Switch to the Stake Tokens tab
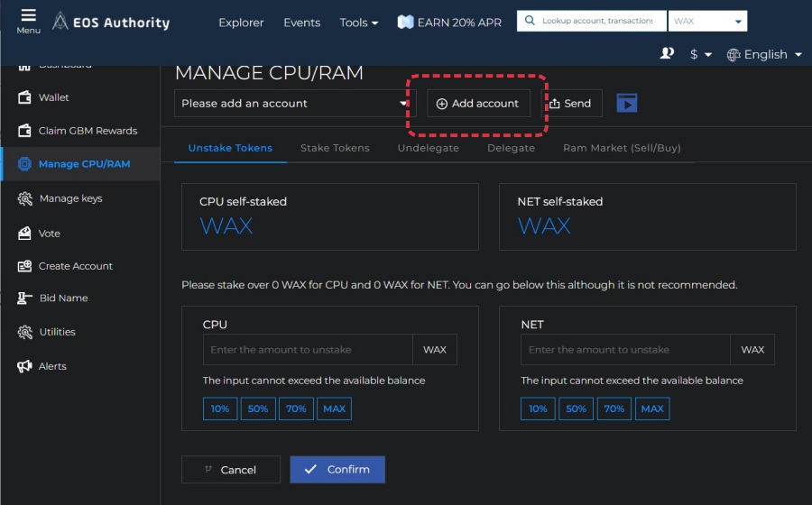Viewport: 812px width, 505px height. coord(335,148)
